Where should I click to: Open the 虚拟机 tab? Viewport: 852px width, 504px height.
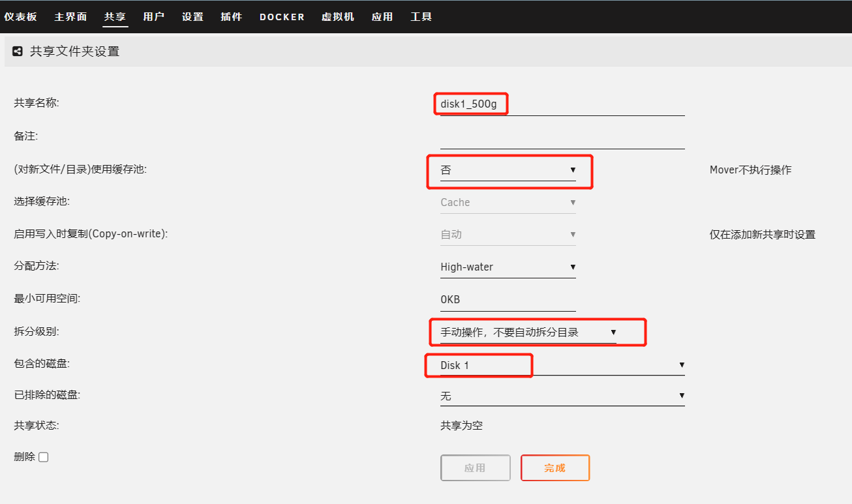(x=338, y=17)
